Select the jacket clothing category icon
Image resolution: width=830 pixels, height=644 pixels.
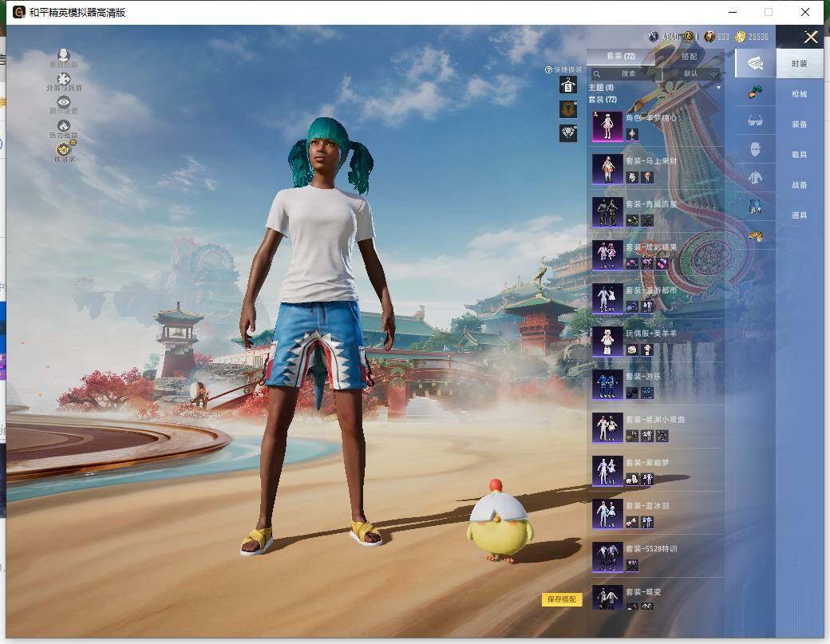pyautogui.click(x=755, y=177)
